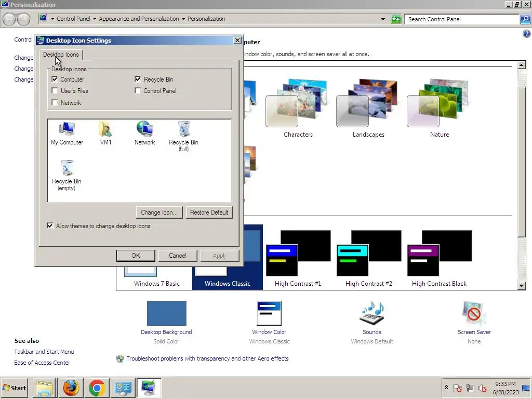Uncheck the Recycle Bin checkbox

[x=138, y=79]
